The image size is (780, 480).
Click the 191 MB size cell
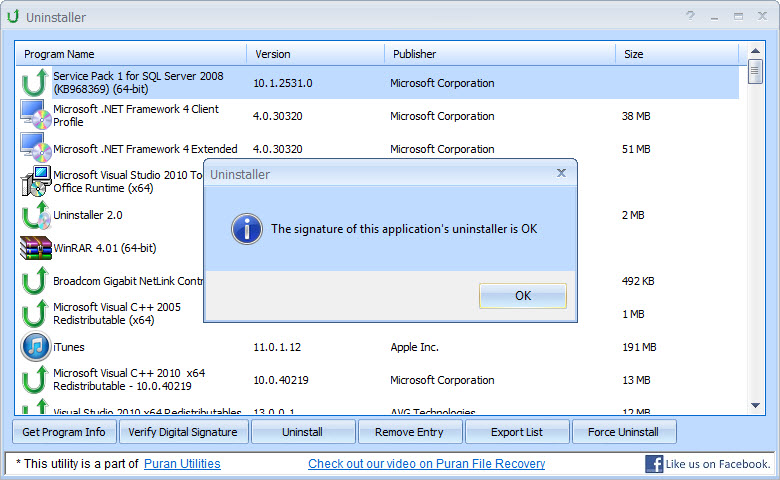639,347
